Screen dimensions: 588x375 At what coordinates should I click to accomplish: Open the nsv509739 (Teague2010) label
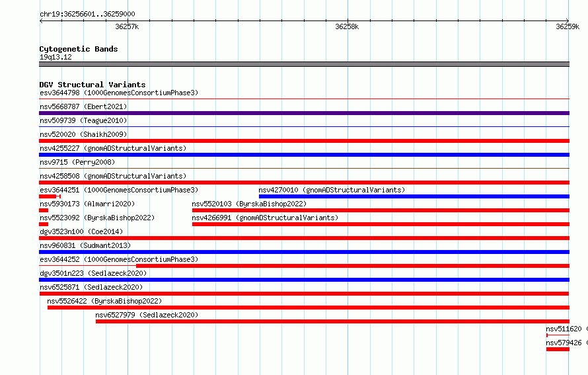pos(83,120)
